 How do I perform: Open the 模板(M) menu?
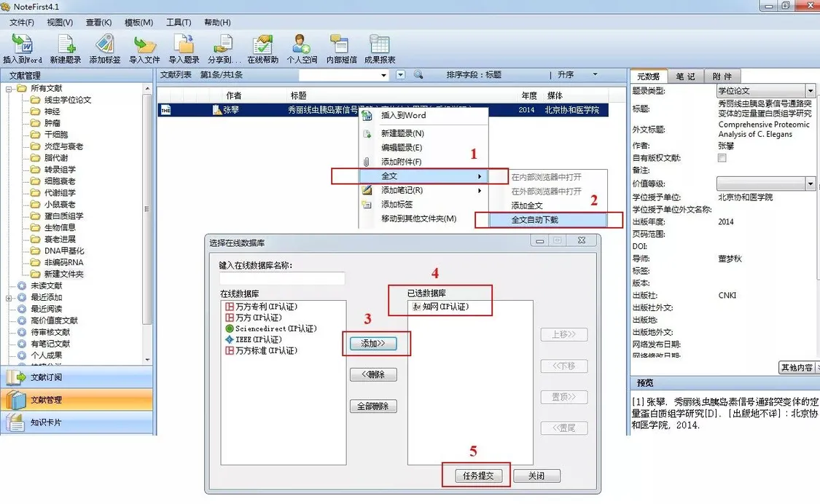click(138, 23)
